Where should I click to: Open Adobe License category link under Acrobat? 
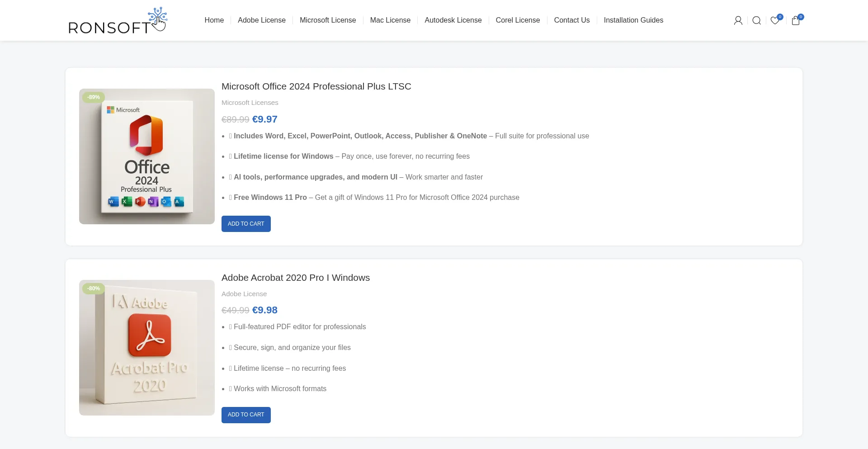tap(244, 294)
